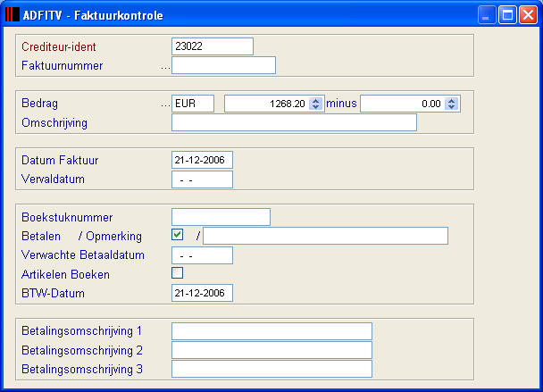This screenshot has height=392, width=543.
Task: Select the Datum Faktuur date field
Action: click(202, 160)
